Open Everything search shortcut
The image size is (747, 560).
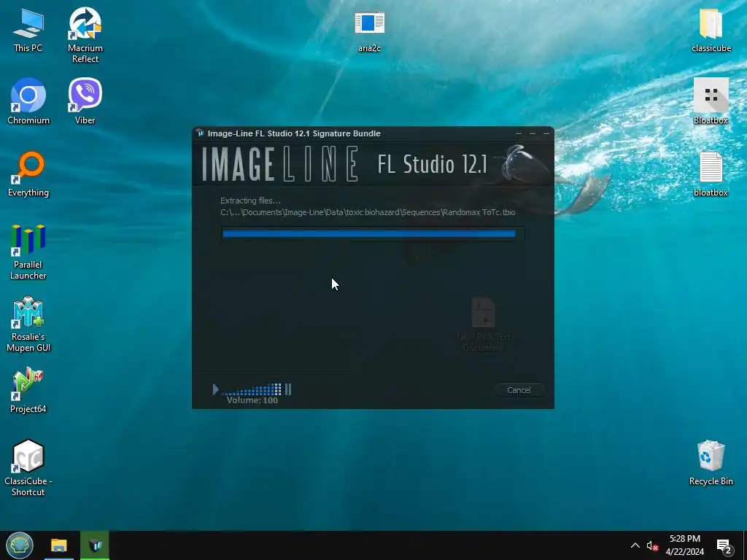28,174
